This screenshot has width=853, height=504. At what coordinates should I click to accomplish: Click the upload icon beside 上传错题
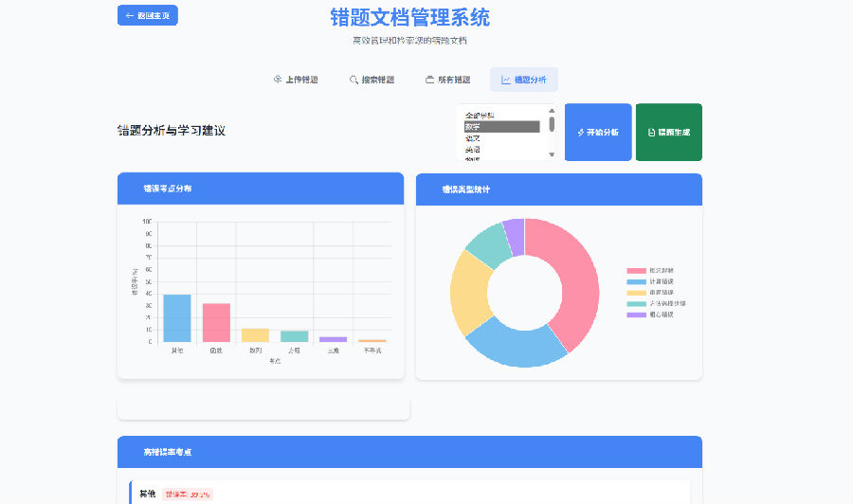pyautogui.click(x=278, y=80)
